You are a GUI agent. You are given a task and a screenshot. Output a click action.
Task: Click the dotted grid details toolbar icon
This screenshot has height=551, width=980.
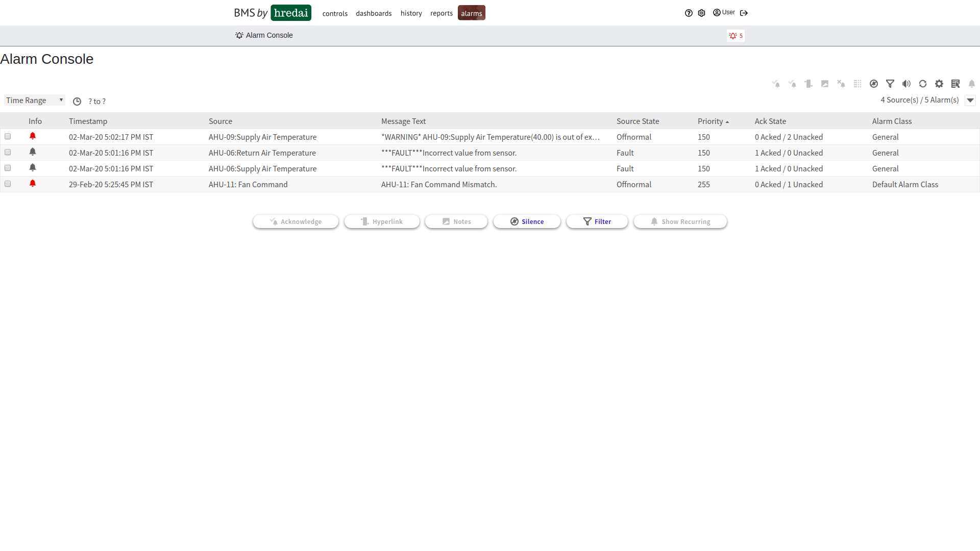(x=857, y=84)
